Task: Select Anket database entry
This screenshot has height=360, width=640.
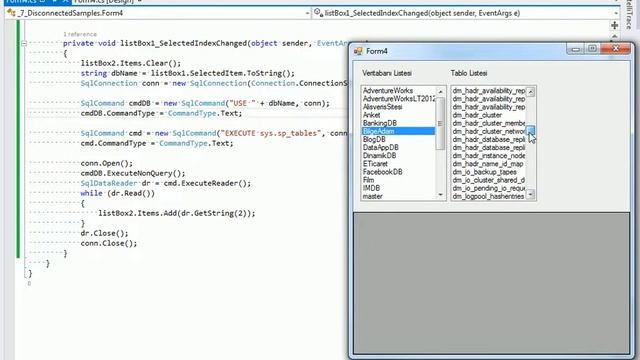Action: point(398,115)
